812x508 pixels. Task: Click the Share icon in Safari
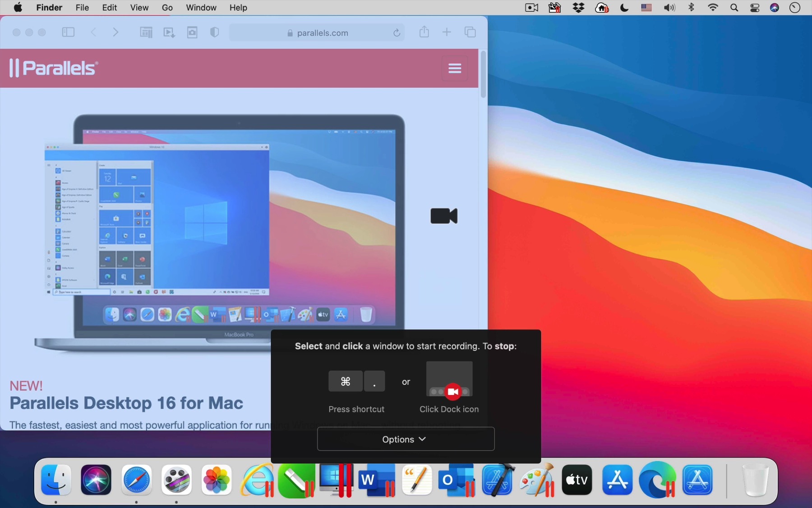click(424, 32)
